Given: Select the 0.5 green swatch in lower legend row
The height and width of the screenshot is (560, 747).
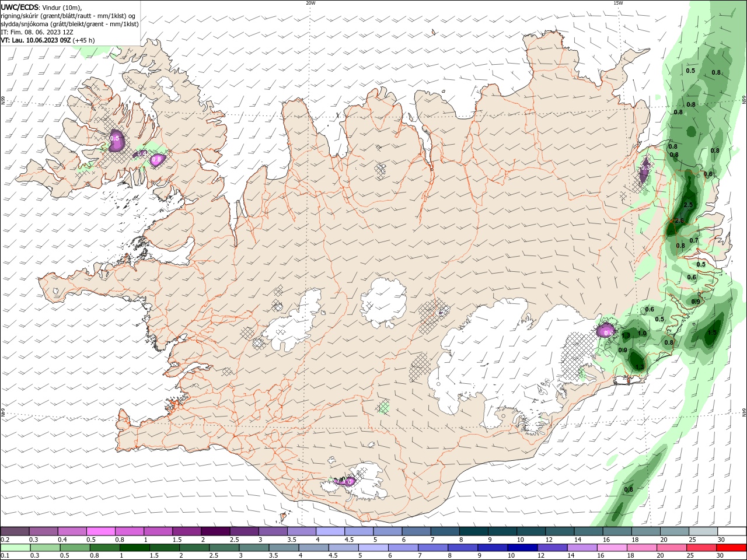Looking at the screenshot, I should click(x=75, y=548).
